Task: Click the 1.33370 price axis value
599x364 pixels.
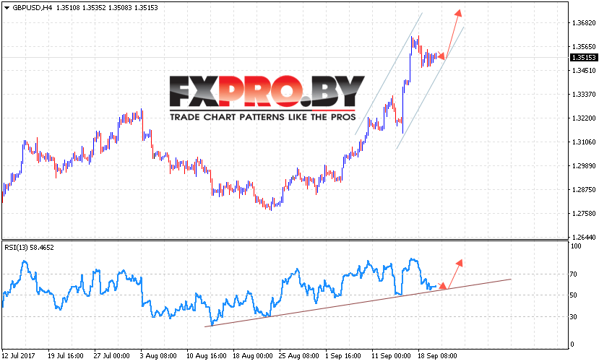Action: 583,95
